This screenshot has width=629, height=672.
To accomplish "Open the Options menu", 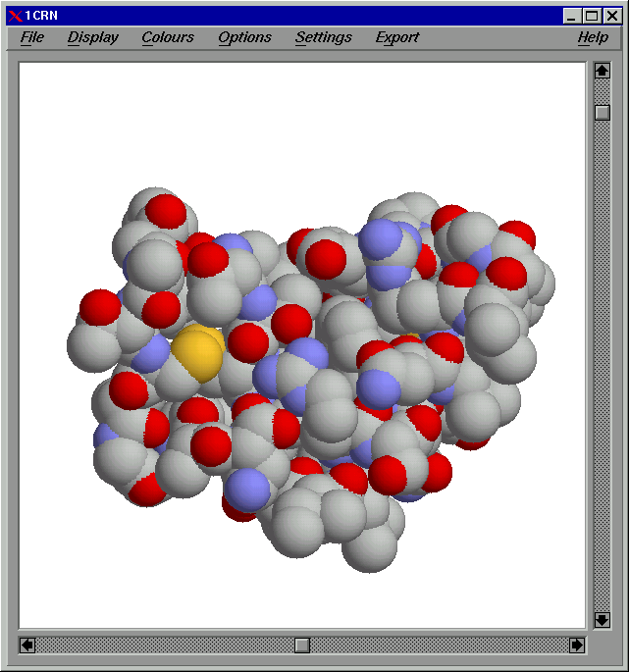I will coord(244,37).
